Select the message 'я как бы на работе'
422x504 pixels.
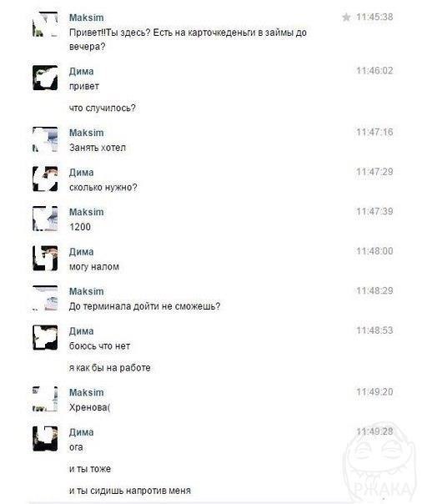pyautogui.click(x=110, y=368)
